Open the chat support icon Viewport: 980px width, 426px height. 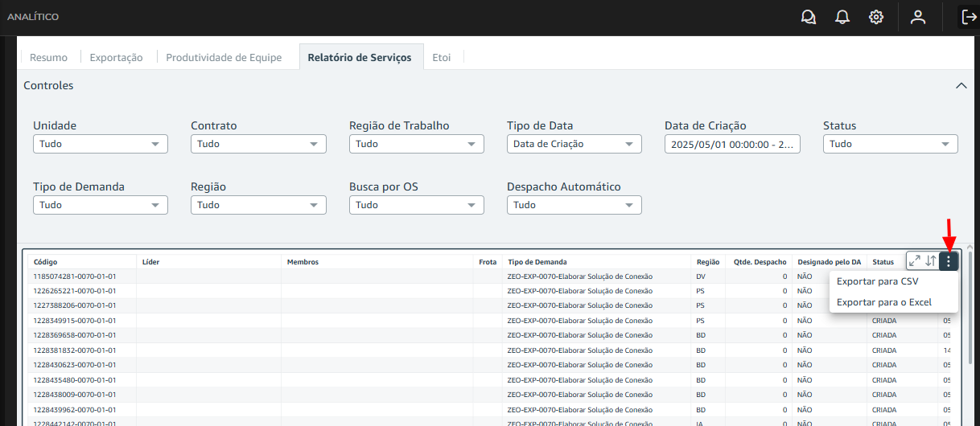(x=808, y=17)
